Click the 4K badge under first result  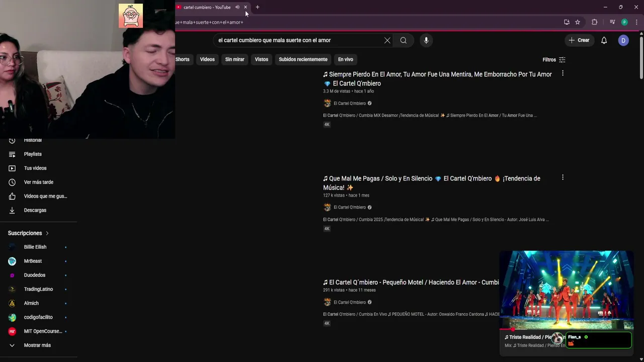[327, 125]
